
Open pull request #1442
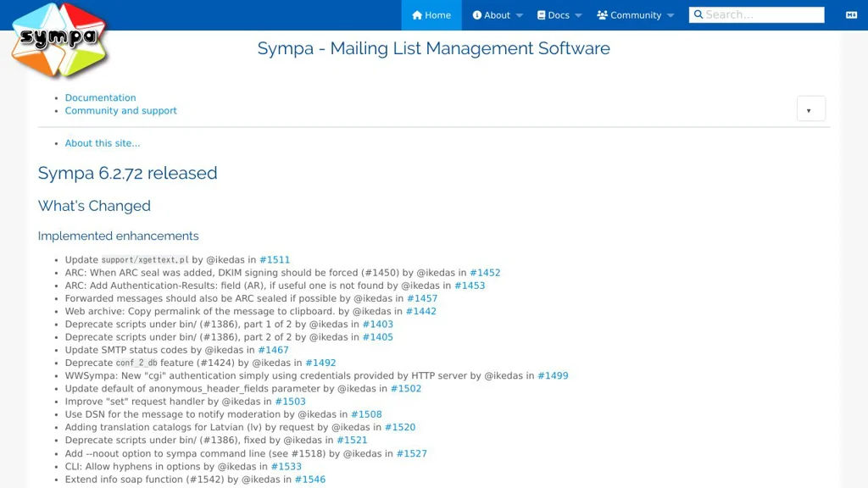[x=420, y=311]
